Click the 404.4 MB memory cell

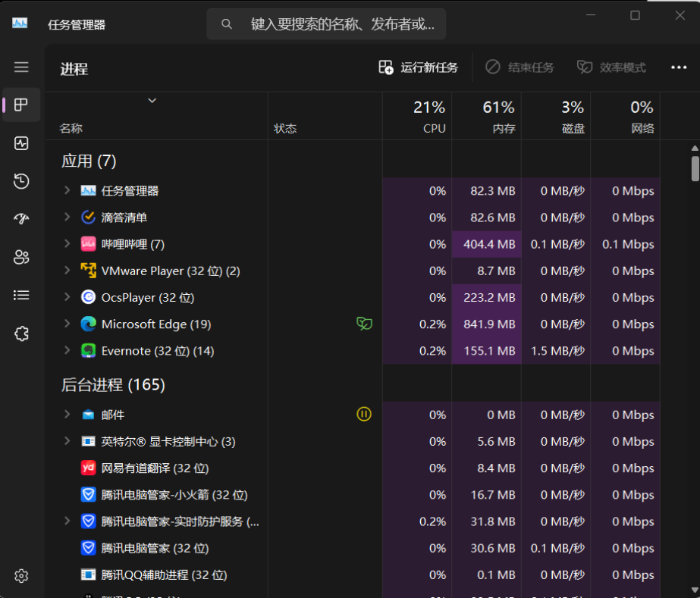tap(487, 244)
